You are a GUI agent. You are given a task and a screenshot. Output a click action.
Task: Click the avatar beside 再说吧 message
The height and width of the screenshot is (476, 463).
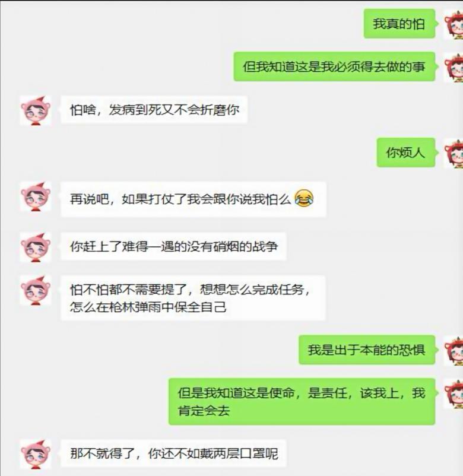(36, 196)
